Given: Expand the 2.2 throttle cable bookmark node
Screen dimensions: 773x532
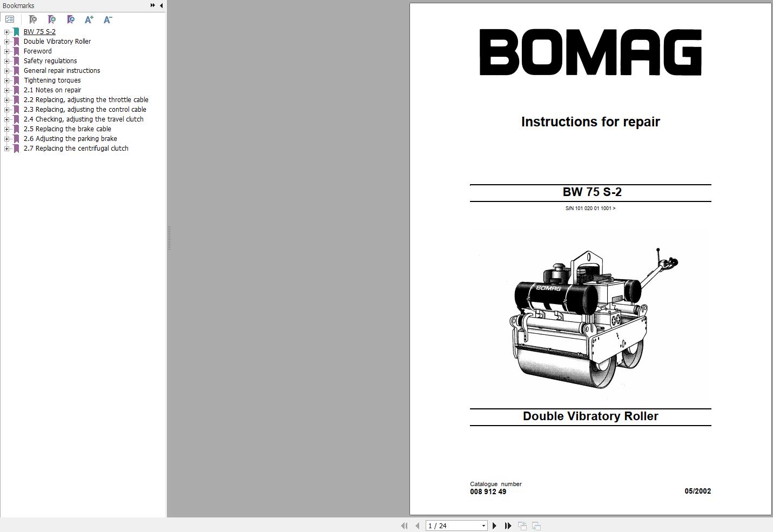Looking at the screenshot, I should pyautogui.click(x=6, y=100).
